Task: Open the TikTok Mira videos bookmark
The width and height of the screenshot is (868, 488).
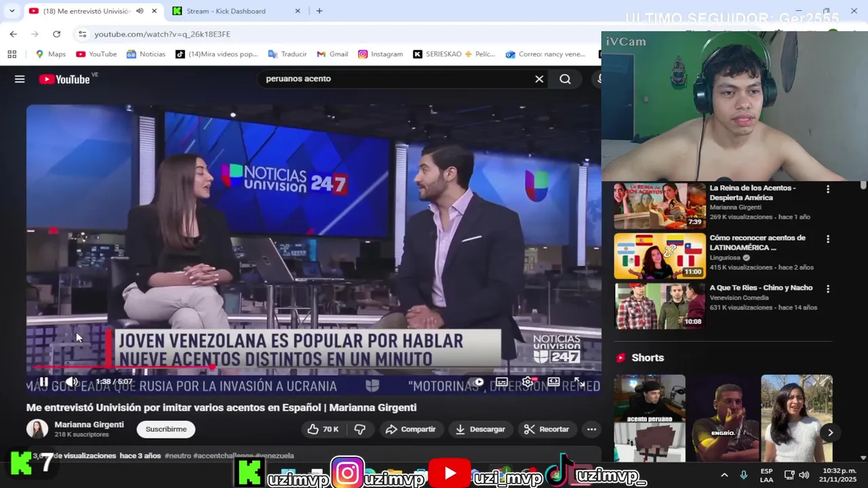Action: [217, 54]
